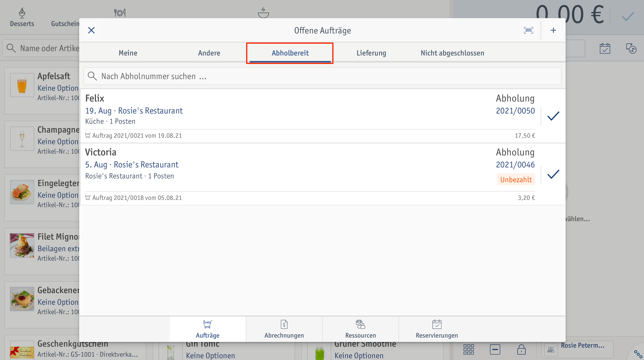Close the Offene Aufträge dialog
The image size is (644, 360).
(91, 30)
